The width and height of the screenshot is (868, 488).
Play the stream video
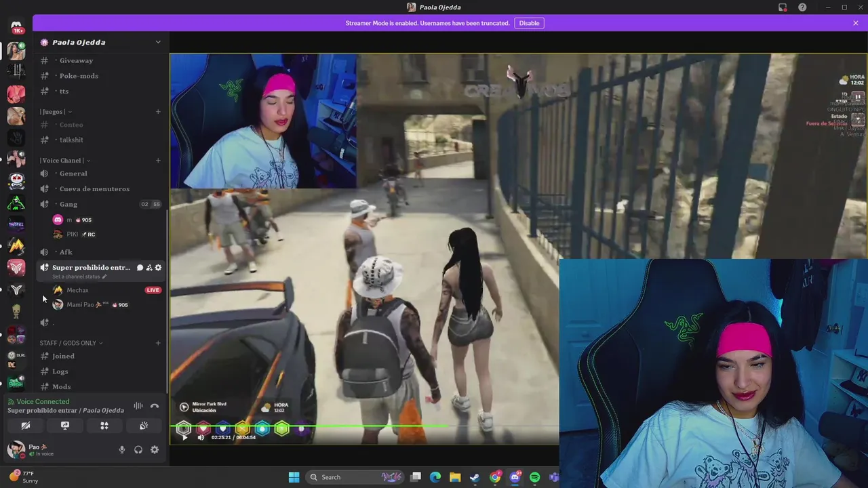184,437
